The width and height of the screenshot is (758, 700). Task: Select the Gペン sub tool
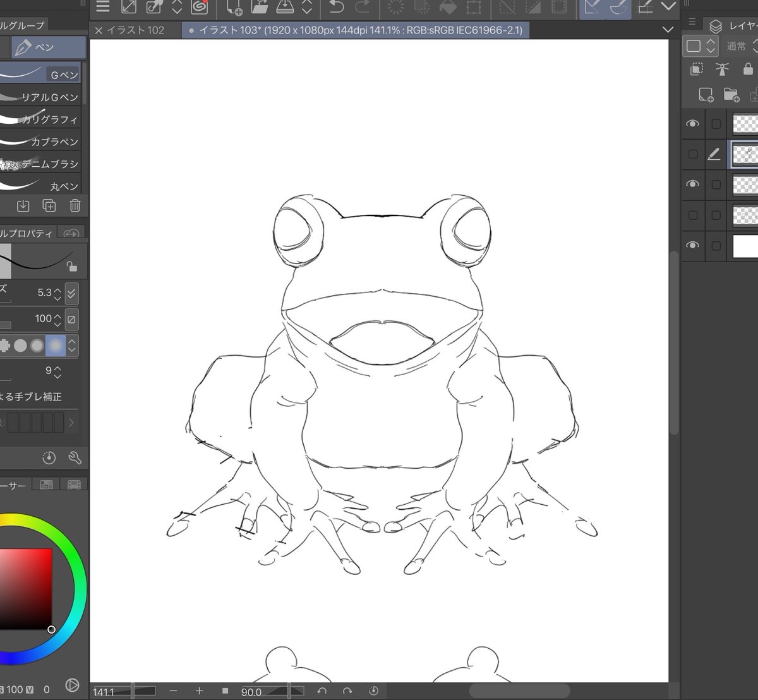tap(40, 74)
